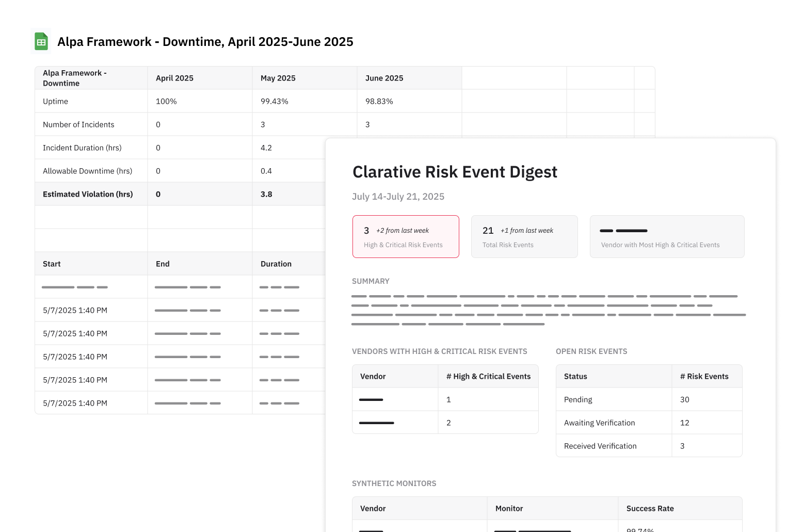803x532 pixels.
Task: Click the Open Risk Events heading
Action: 591,351
